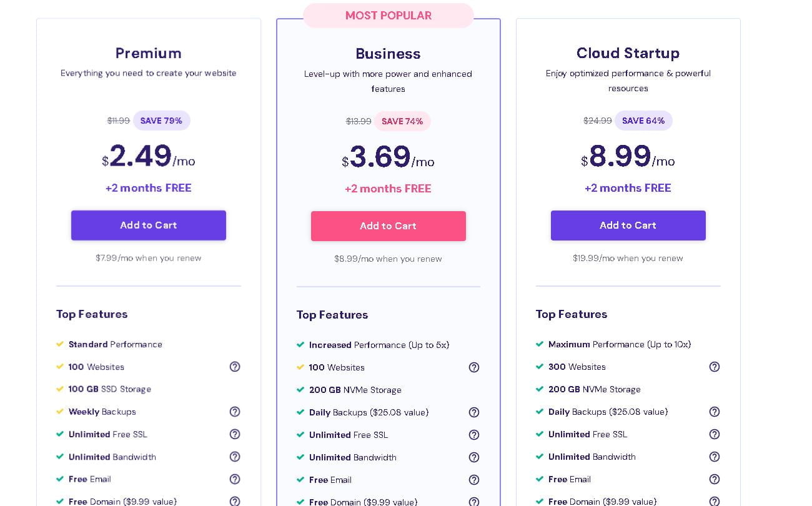Click help icon next to Premium Weekly Backups
The width and height of the screenshot is (812, 506).
click(235, 412)
